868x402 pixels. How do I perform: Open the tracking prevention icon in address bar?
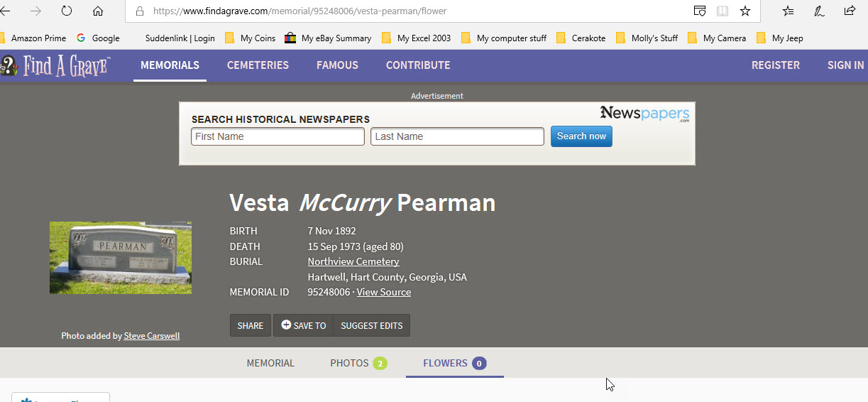tap(700, 11)
